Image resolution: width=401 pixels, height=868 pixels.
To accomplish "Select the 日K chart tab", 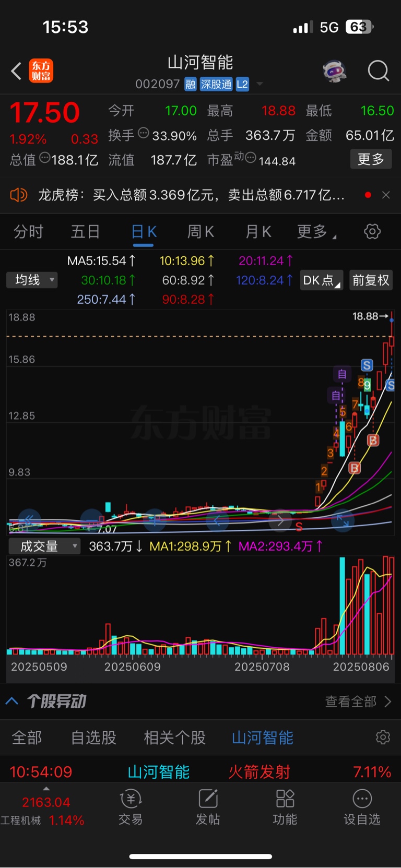I will [144, 232].
